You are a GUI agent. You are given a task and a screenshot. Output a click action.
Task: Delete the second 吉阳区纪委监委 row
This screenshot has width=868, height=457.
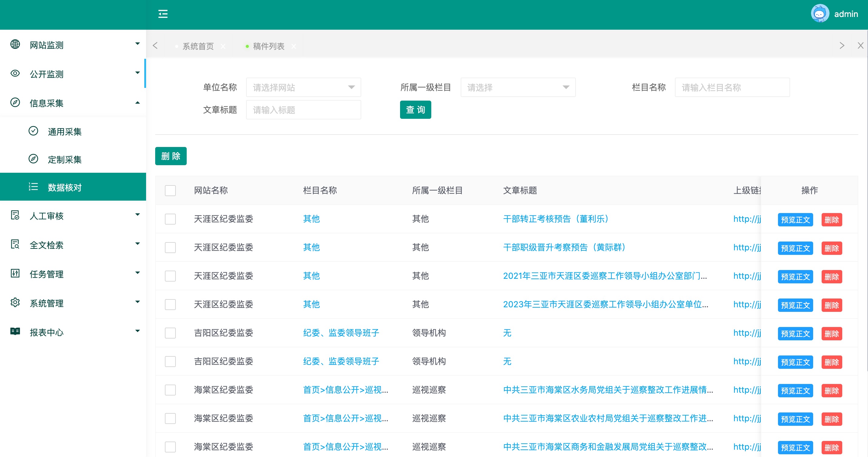(832, 362)
